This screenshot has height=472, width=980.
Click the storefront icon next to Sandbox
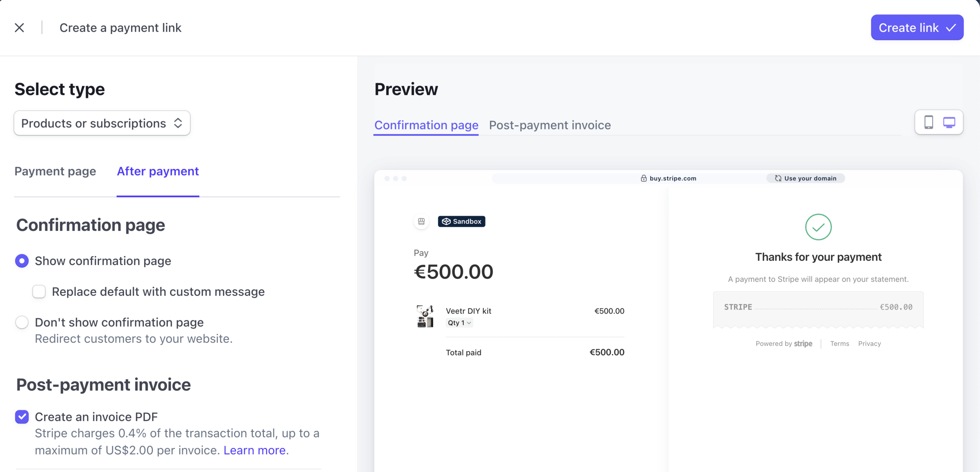[x=421, y=221]
